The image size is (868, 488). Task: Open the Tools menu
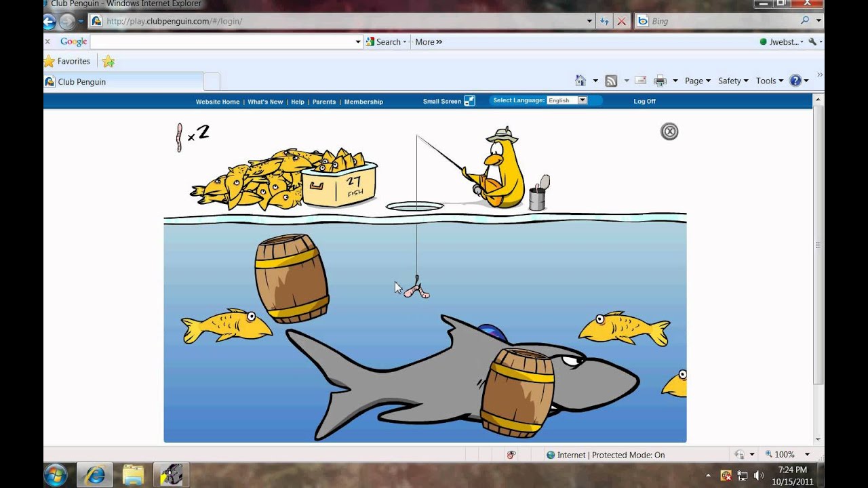[769, 81]
